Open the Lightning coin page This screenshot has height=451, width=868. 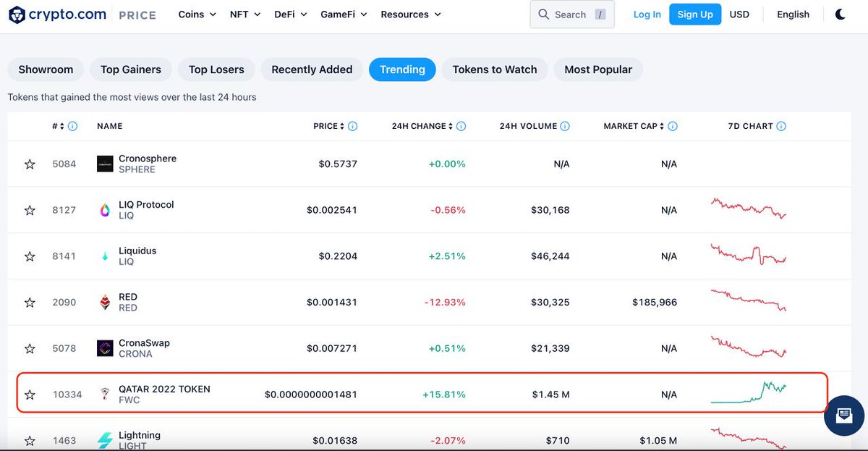click(140, 436)
